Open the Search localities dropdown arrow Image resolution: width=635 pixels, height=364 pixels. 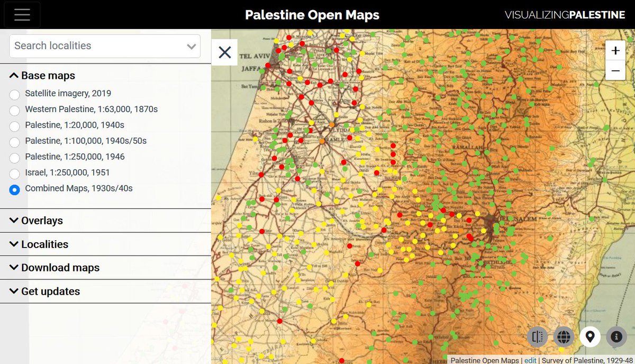(x=192, y=47)
